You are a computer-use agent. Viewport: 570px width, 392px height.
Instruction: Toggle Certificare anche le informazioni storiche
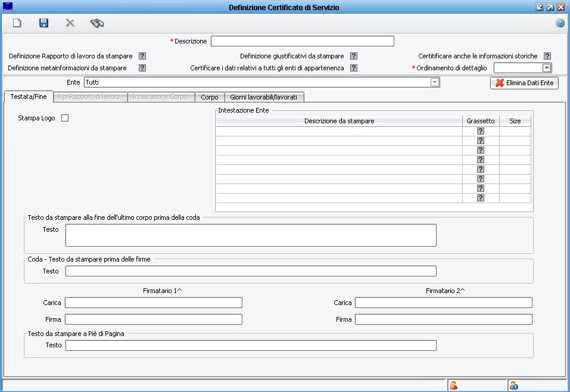547,56
